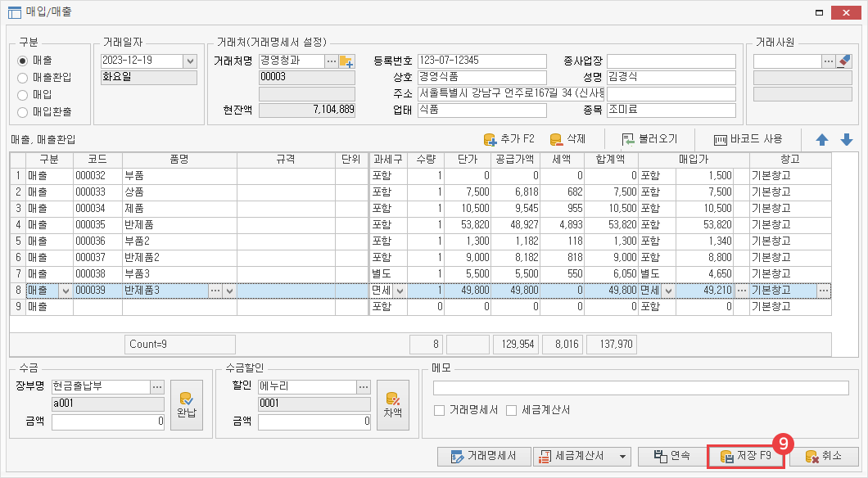This screenshot has width=868, height=478.
Task: Click the 저장 F9 save button
Action: (x=746, y=457)
